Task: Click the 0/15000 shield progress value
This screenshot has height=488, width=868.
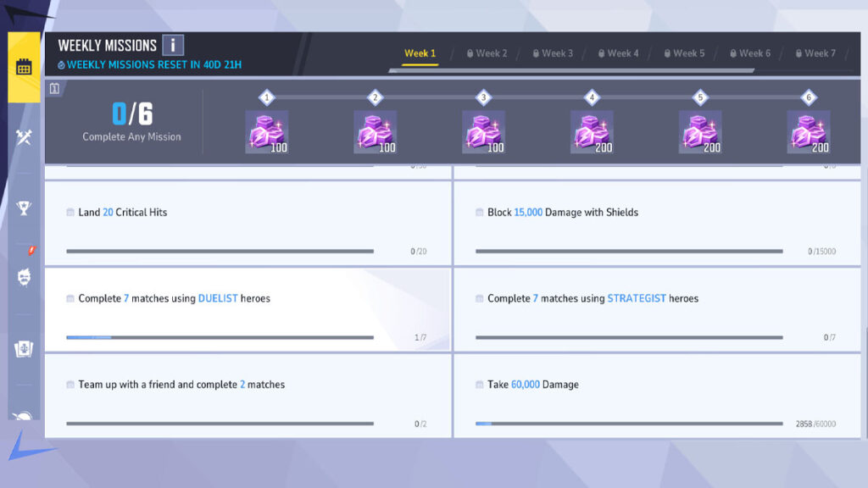Action: click(x=821, y=251)
